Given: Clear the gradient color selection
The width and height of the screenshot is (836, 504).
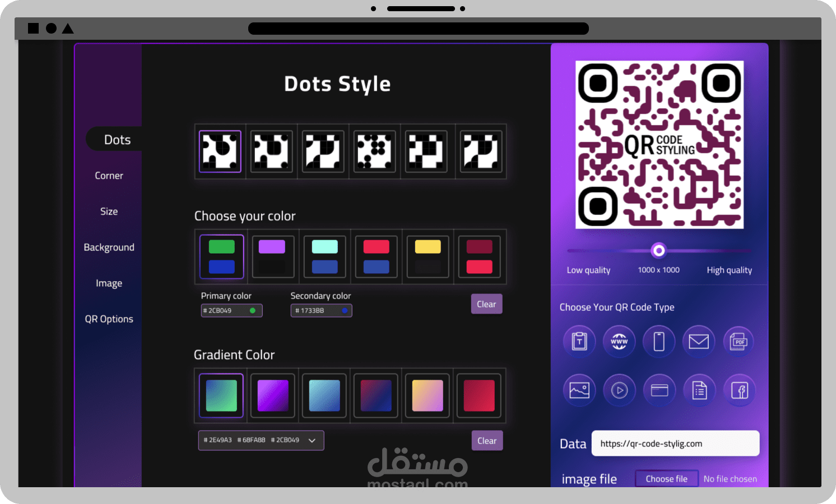Looking at the screenshot, I should (x=487, y=441).
